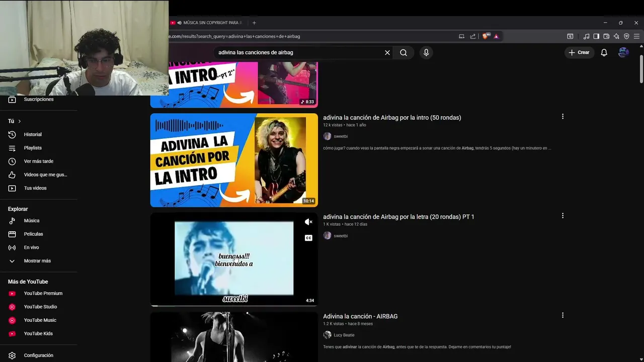This screenshot has width=644, height=362.
Task: Open Brave Leo AI star icon
Action: point(616,36)
